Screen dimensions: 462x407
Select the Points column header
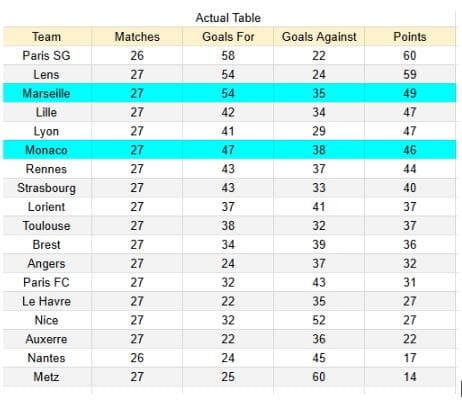(x=410, y=37)
